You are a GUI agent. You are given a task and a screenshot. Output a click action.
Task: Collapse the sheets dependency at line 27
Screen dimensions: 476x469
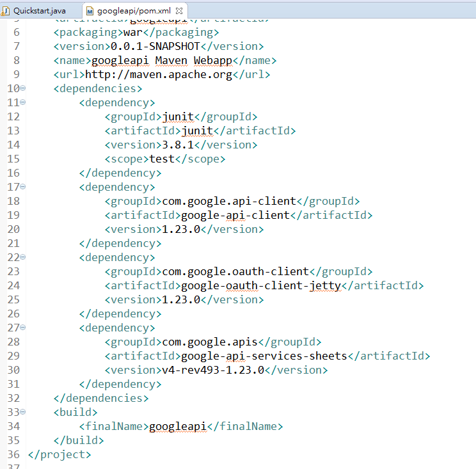[23, 328]
